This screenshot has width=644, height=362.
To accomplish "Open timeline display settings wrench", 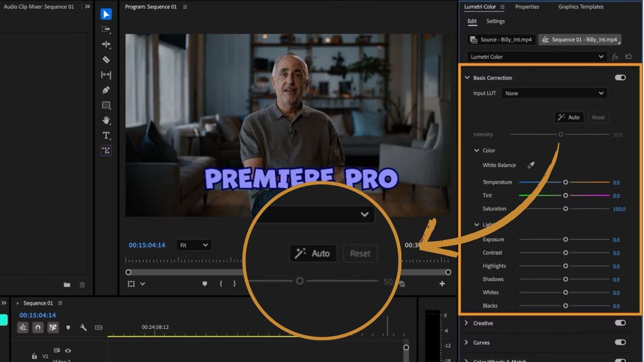I will coord(83,327).
